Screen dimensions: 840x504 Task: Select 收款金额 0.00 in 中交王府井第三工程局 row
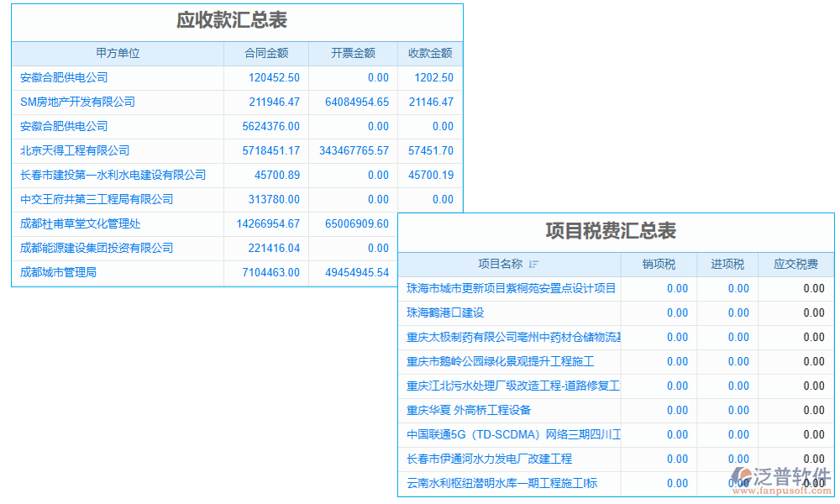[443, 199]
